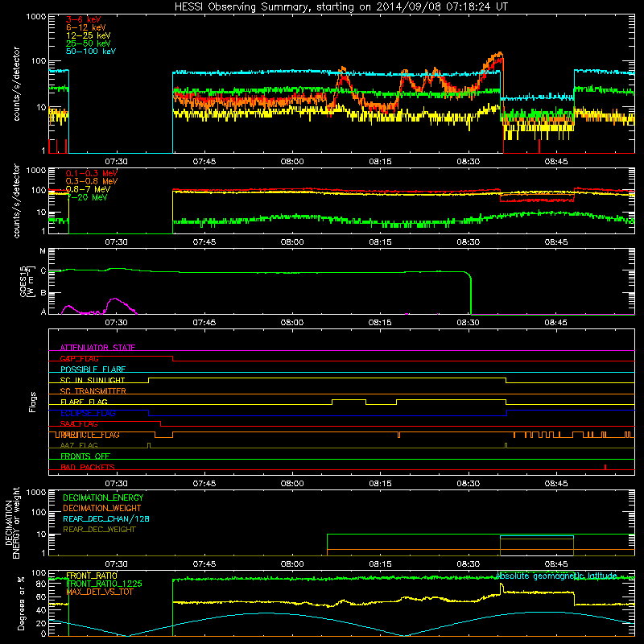Click the HESSI Observing Summary title

point(341,7)
